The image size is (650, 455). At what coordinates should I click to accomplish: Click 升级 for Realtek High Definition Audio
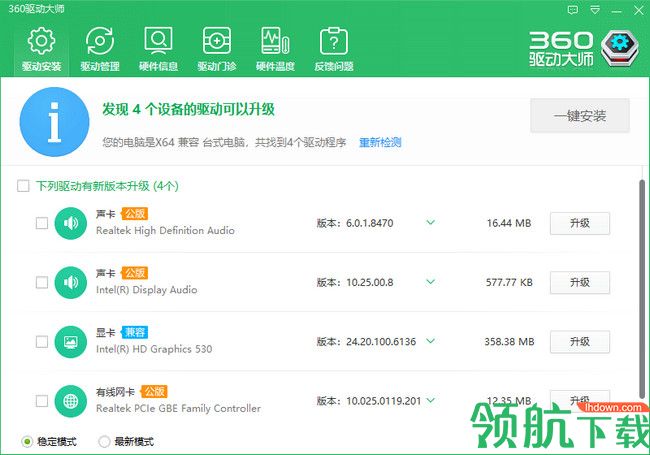(x=580, y=223)
